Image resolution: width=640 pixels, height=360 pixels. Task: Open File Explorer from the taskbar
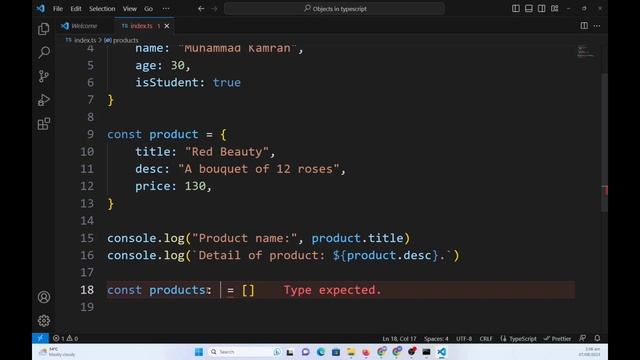351,352
